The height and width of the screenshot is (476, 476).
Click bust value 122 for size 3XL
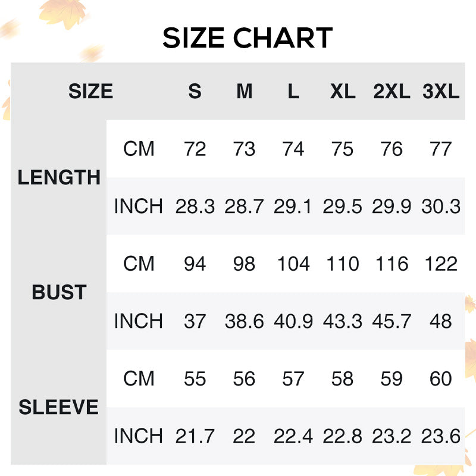click(x=441, y=264)
